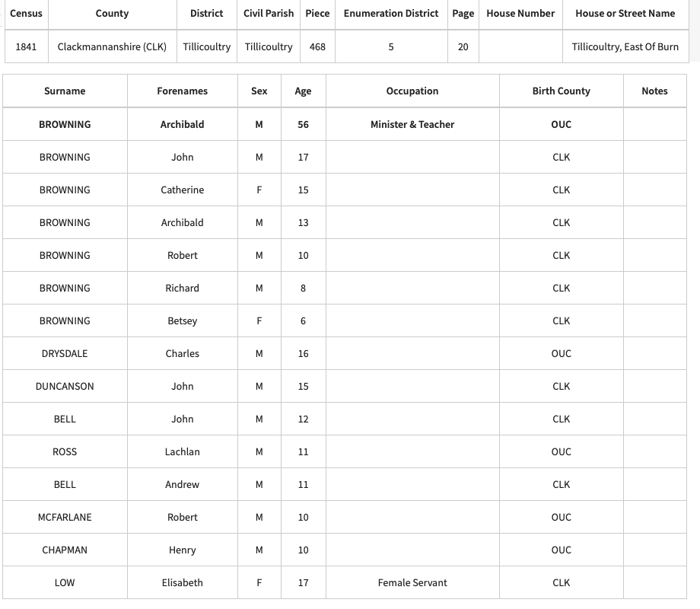
Task: Click the Age column header
Action: [303, 91]
